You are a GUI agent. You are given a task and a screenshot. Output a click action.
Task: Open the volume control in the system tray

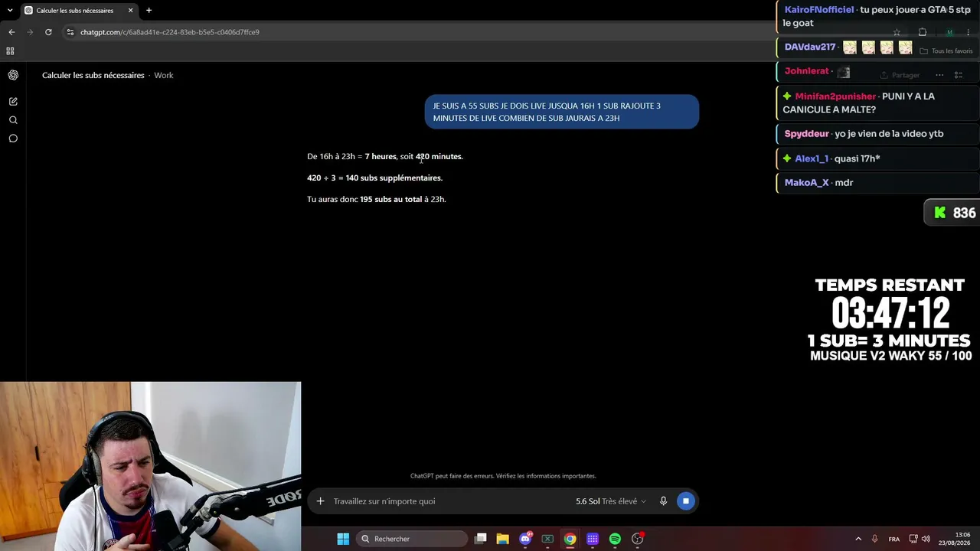tap(926, 539)
